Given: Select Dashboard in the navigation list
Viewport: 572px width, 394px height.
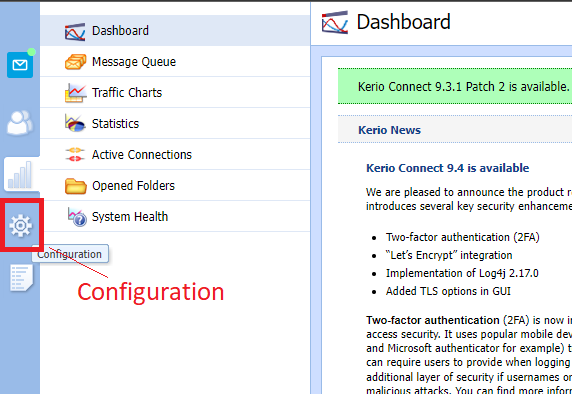Looking at the screenshot, I should (x=175, y=31).
